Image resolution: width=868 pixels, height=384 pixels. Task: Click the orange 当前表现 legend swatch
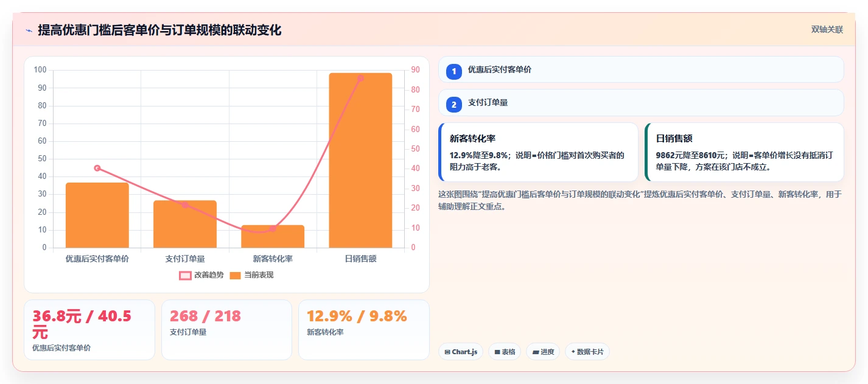pos(236,276)
